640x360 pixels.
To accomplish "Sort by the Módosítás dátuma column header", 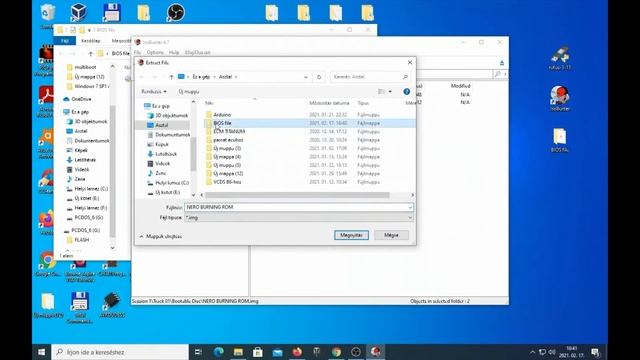I will (329, 103).
